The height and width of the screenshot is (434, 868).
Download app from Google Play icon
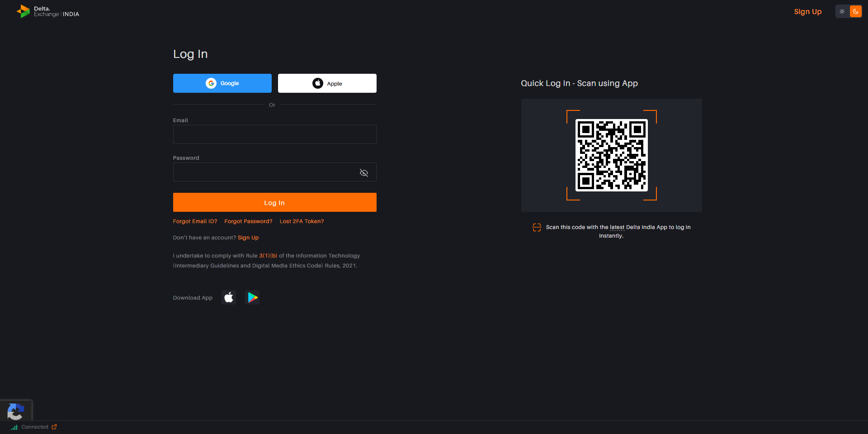[252, 297]
